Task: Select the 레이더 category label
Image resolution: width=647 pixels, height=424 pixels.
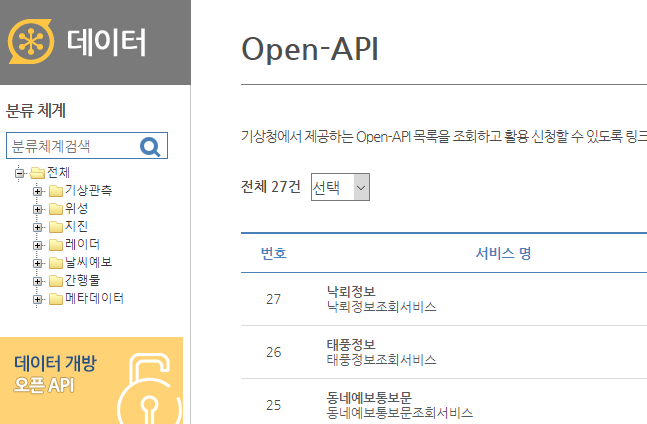Action: pyautogui.click(x=83, y=244)
